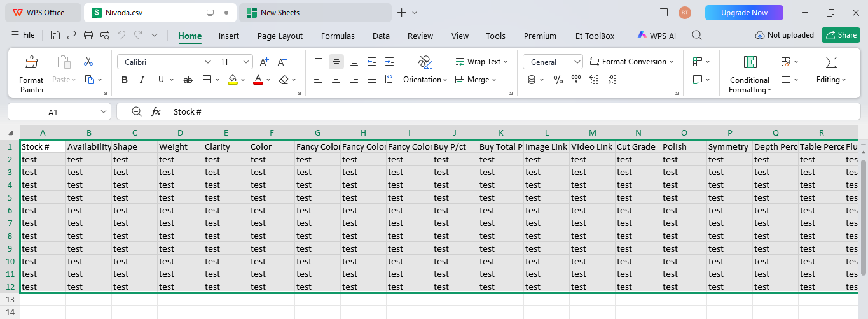
Task: Click the distributed alignment icon
Action: tap(390, 80)
